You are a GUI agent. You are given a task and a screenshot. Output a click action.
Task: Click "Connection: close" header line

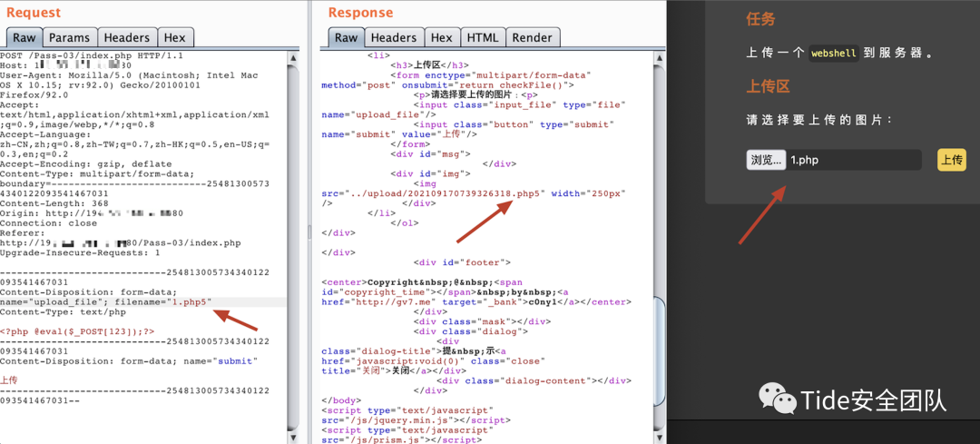pos(49,223)
